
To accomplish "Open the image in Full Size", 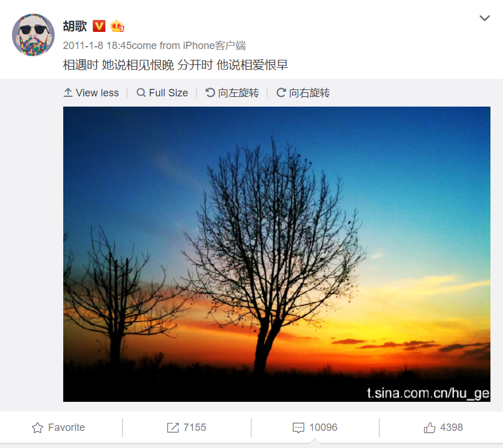I will coord(162,93).
